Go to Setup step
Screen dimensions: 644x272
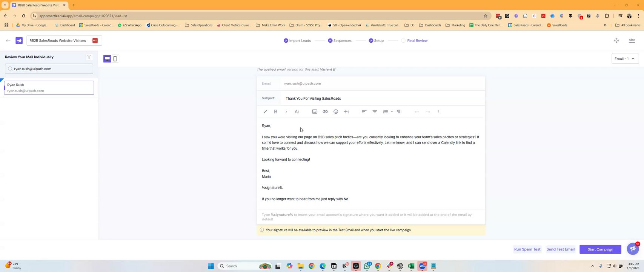[x=376, y=40]
